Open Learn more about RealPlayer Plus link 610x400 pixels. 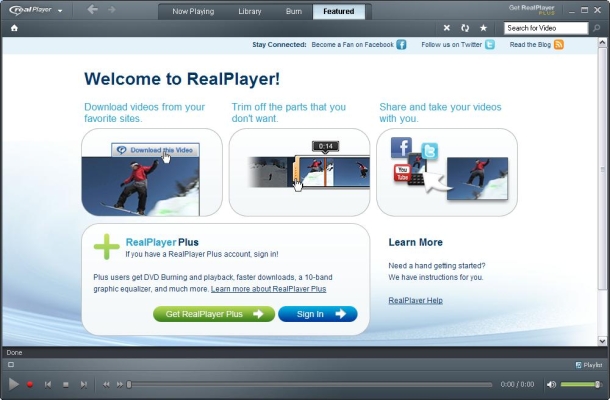pos(268,289)
